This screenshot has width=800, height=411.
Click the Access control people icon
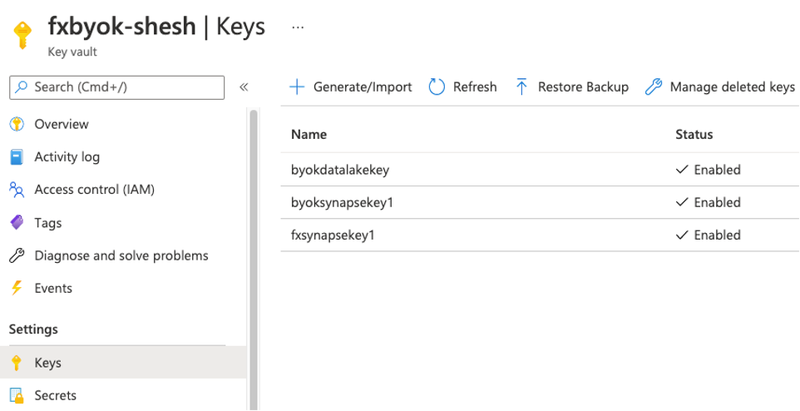pyautogui.click(x=17, y=190)
